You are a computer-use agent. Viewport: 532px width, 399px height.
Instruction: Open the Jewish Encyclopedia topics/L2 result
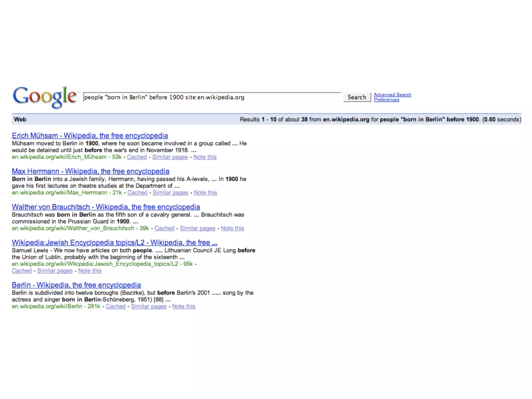[115, 242]
